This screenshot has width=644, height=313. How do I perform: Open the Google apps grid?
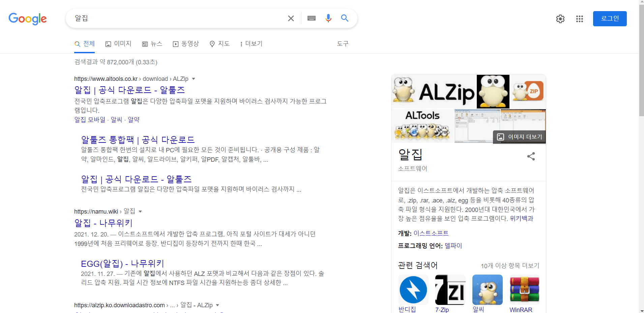pyautogui.click(x=580, y=19)
